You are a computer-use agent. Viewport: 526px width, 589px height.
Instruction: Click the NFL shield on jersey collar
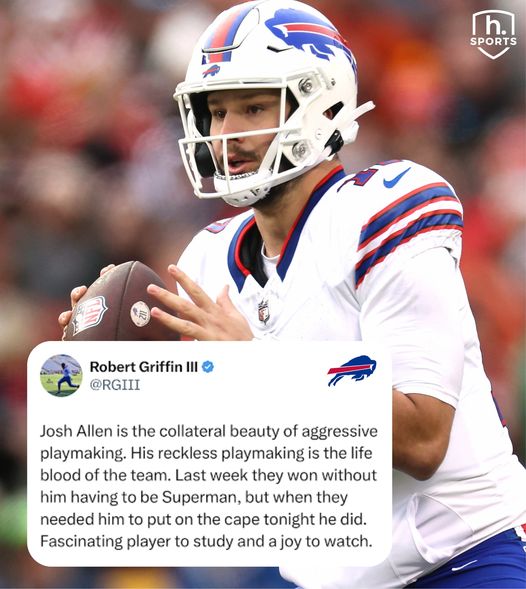pos(264,311)
